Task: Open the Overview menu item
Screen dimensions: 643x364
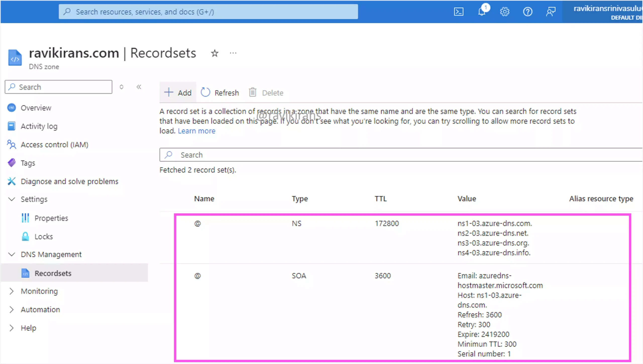Action: pos(36,108)
